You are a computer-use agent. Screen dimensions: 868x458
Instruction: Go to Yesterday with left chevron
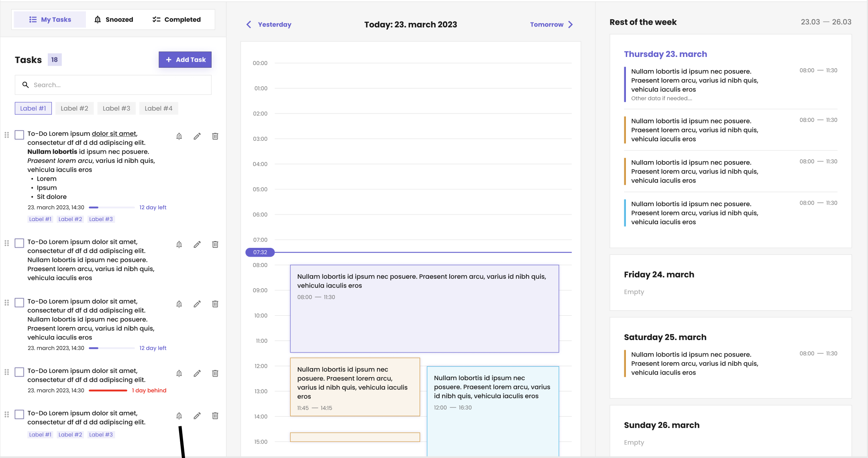[x=249, y=24]
